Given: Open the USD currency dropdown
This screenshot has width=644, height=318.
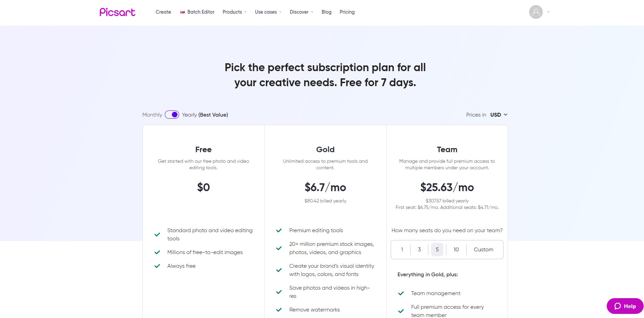Looking at the screenshot, I should tap(499, 115).
